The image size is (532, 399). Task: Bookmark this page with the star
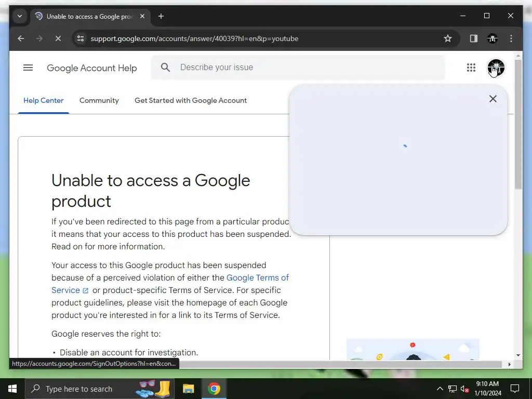447,38
